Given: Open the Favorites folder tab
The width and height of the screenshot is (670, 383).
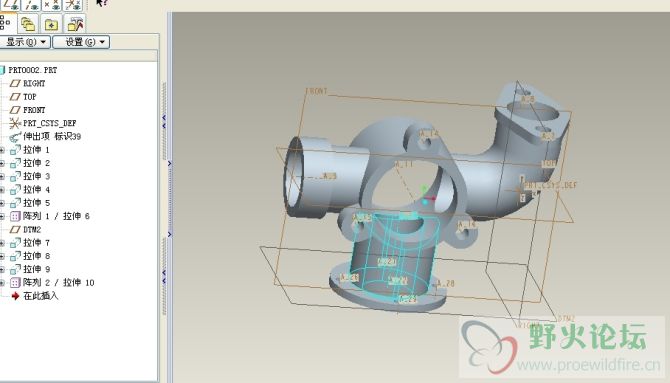Looking at the screenshot, I should [x=51, y=24].
